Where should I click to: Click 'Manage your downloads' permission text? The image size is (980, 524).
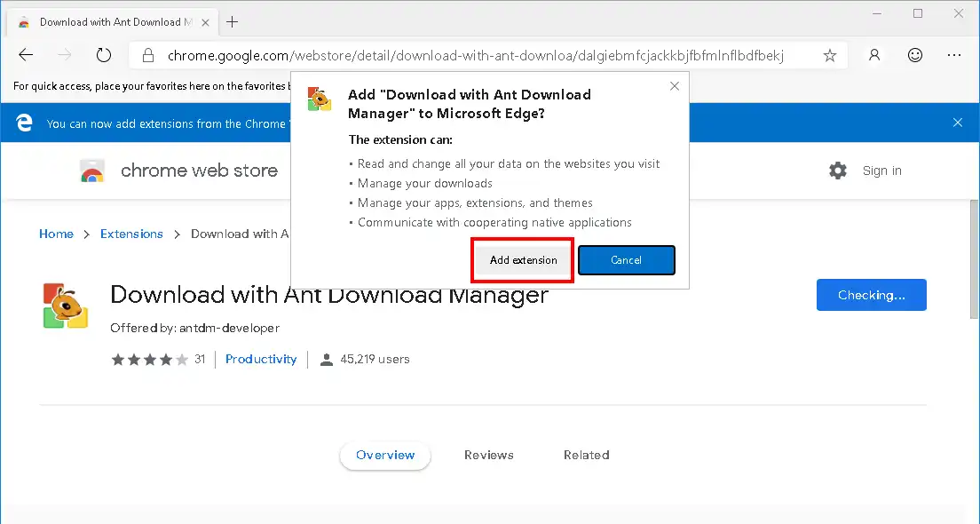click(x=424, y=183)
